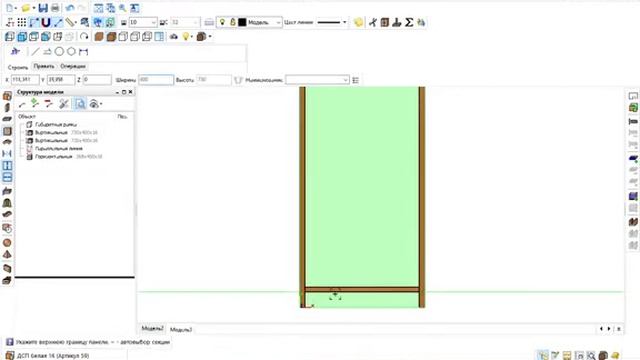The width and height of the screenshot is (640, 360).
Task: Select Габаритные рамки in model tree
Action: 56,124
